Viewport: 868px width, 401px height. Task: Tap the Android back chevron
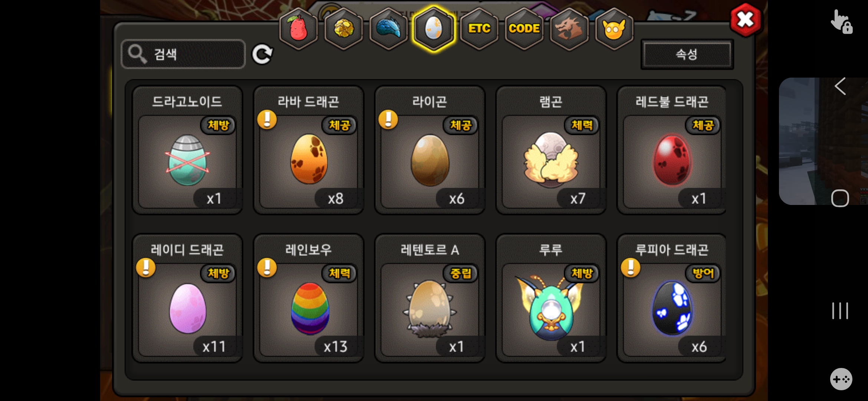click(840, 87)
